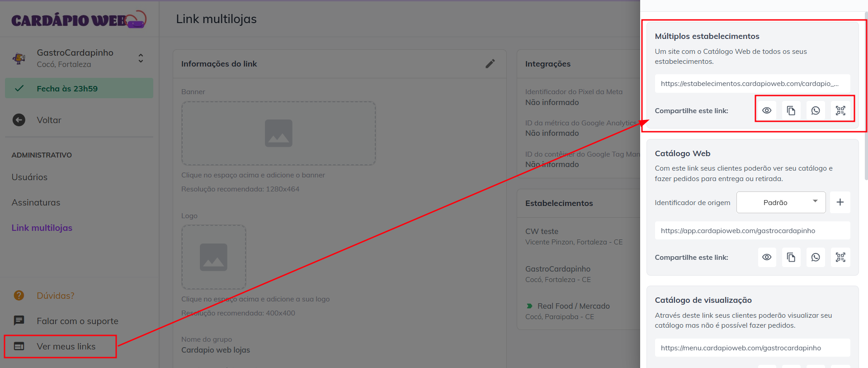Share Catálogo Web link via WhatsApp
Viewport: 868px width, 368px height.
pyautogui.click(x=816, y=257)
